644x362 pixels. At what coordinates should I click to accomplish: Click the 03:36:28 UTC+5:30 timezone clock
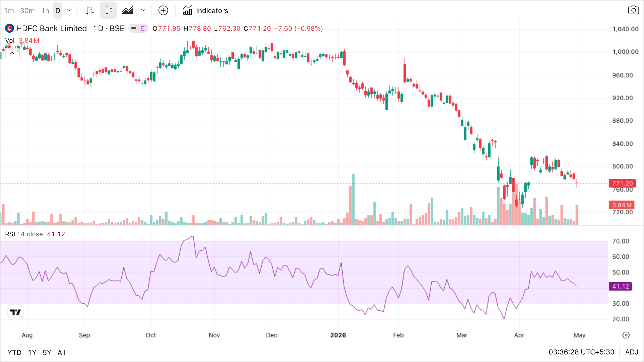tap(581, 352)
